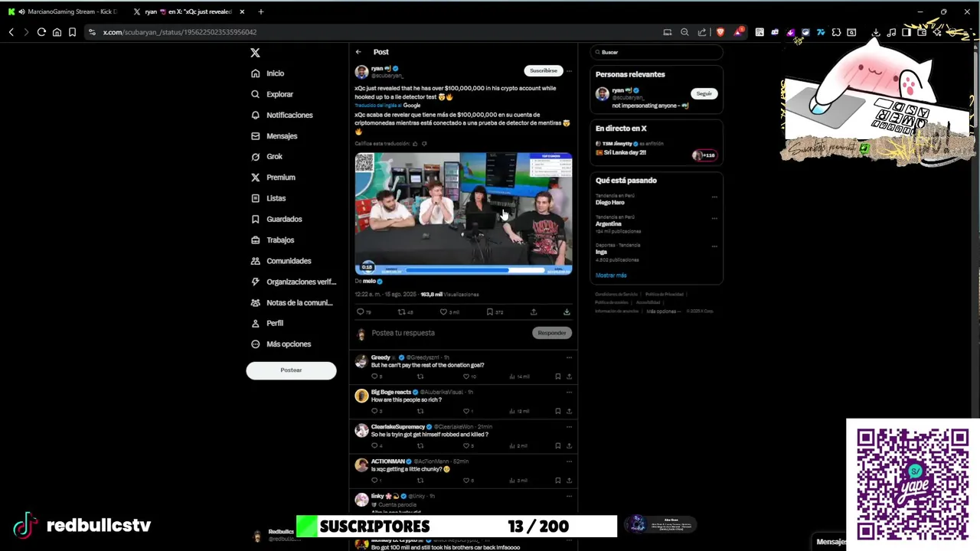
Task: Open Inicio home page
Action: [268, 73]
